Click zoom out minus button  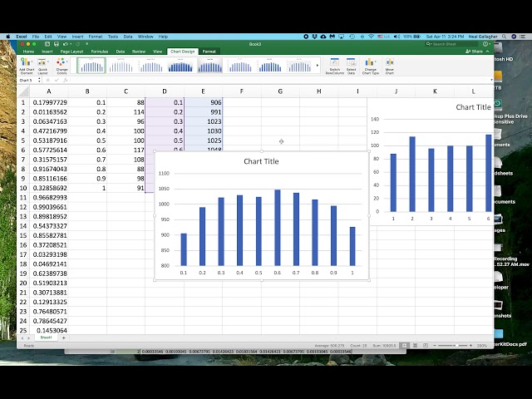click(x=435, y=346)
